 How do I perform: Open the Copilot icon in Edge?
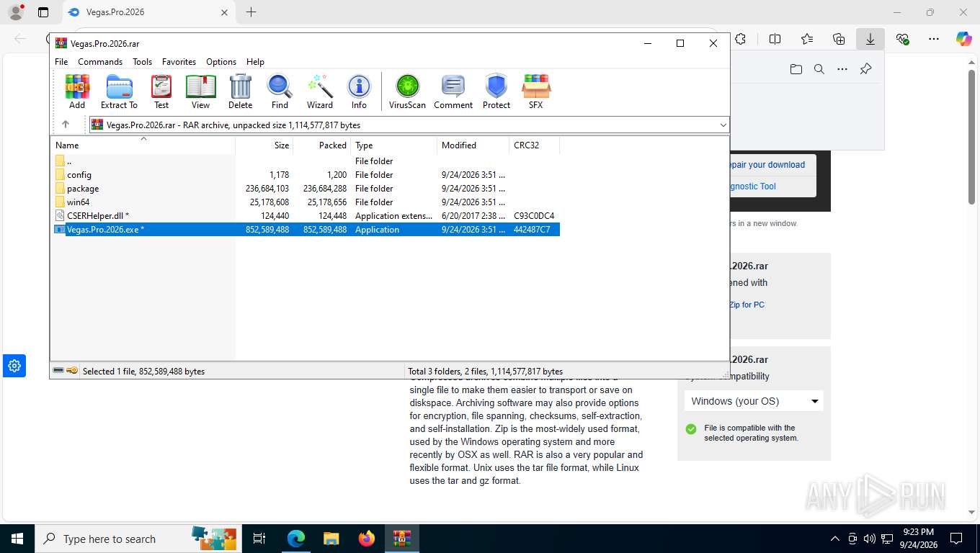[x=963, y=39]
